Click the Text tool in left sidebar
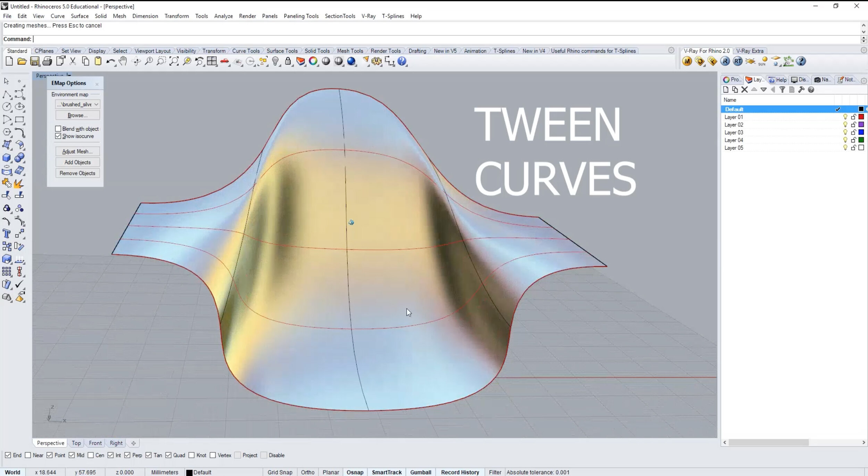The width and height of the screenshot is (868, 476). [7, 233]
